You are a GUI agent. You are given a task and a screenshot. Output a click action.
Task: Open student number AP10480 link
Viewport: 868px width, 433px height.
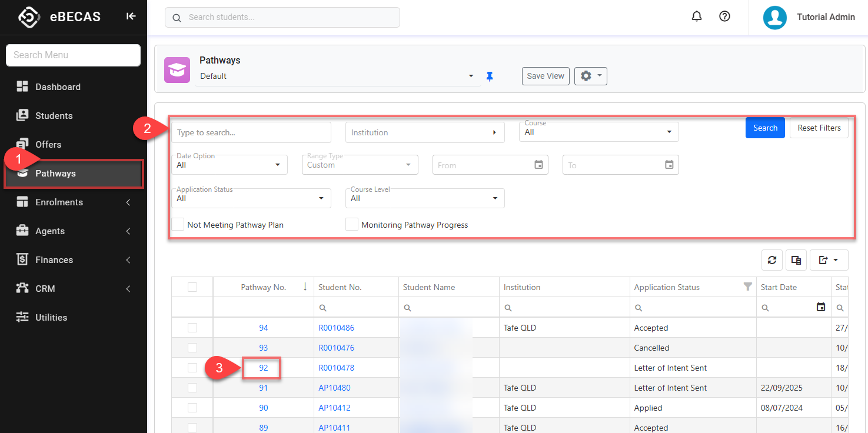(x=334, y=388)
